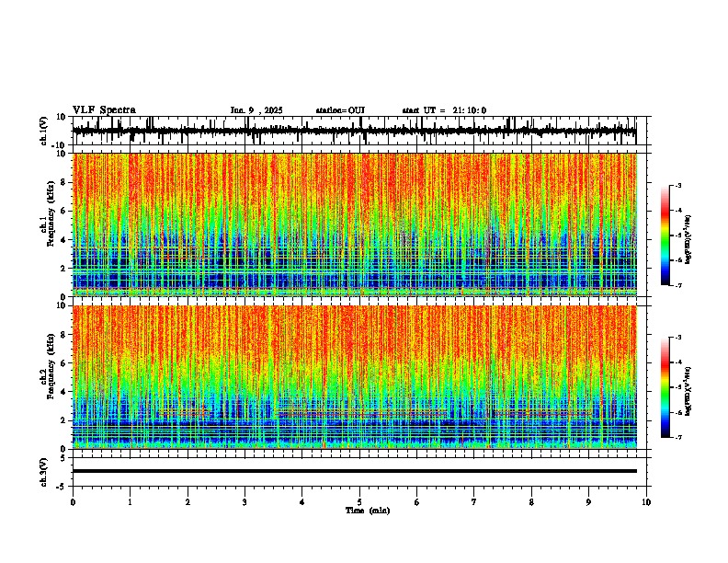Click the ch.2 spectrogram color scale bar
728x563 pixels.
point(665,387)
